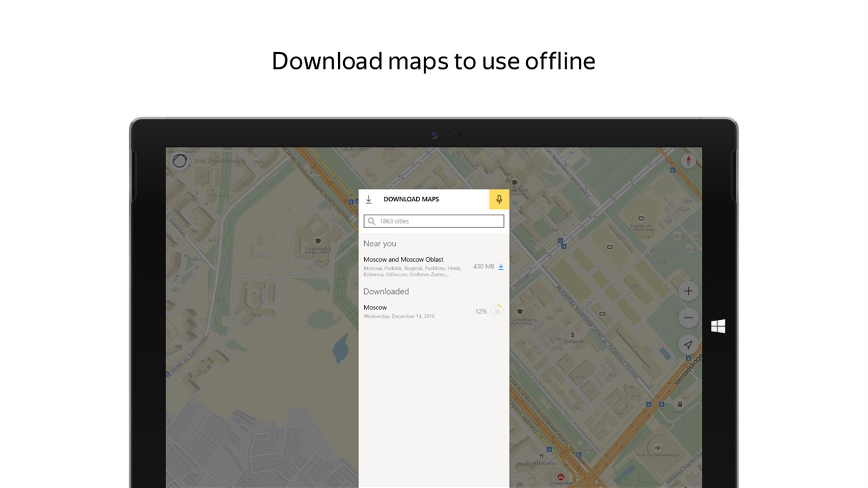This screenshot has width=868, height=488.
Task: Click the search magnifier in the cities field
Action: point(371,220)
